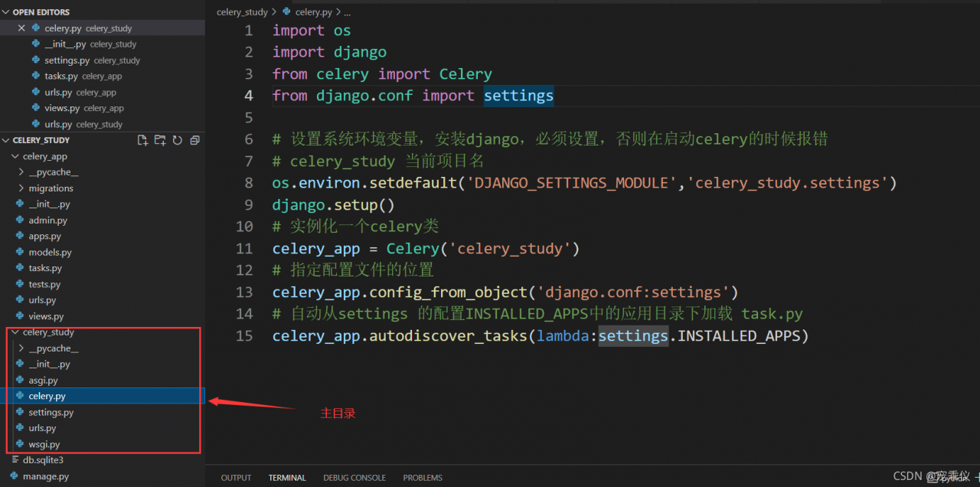Open manage.py file
Image resolution: width=980 pixels, height=487 pixels.
coord(103,476)
